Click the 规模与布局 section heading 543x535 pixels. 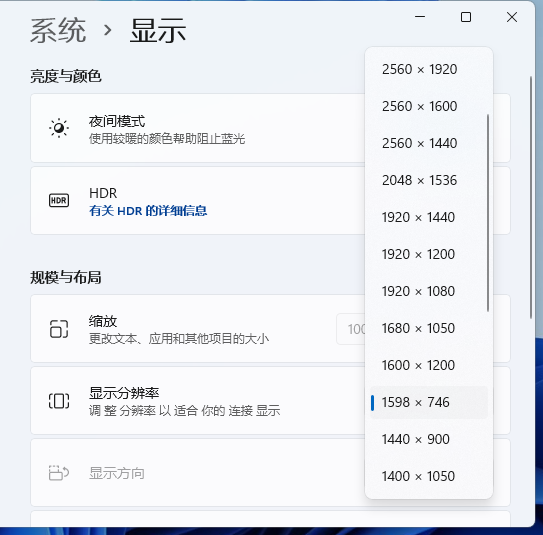coord(66,277)
